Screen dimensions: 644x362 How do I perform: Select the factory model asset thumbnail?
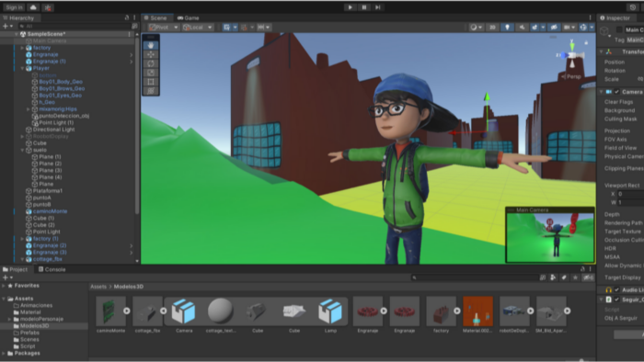pyautogui.click(x=441, y=311)
